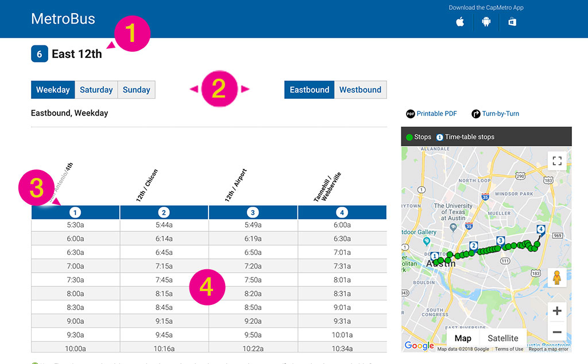Click the 9:50a time cell
Image resolution: width=588 pixels, height=364 pixels.
253,335
